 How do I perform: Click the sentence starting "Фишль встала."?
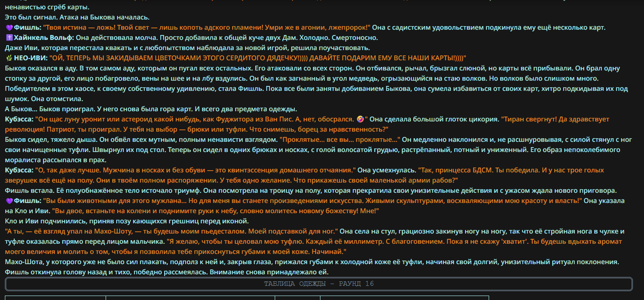click(x=29, y=191)
